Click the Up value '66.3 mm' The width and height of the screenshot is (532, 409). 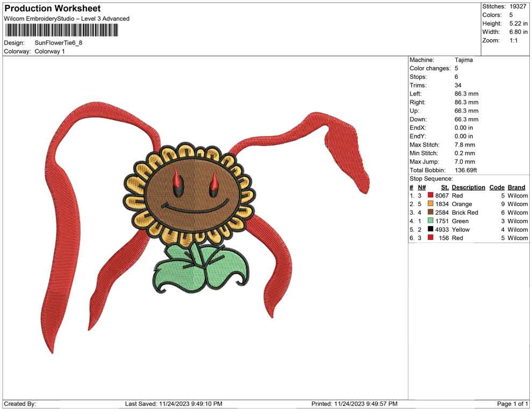(466, 111)
